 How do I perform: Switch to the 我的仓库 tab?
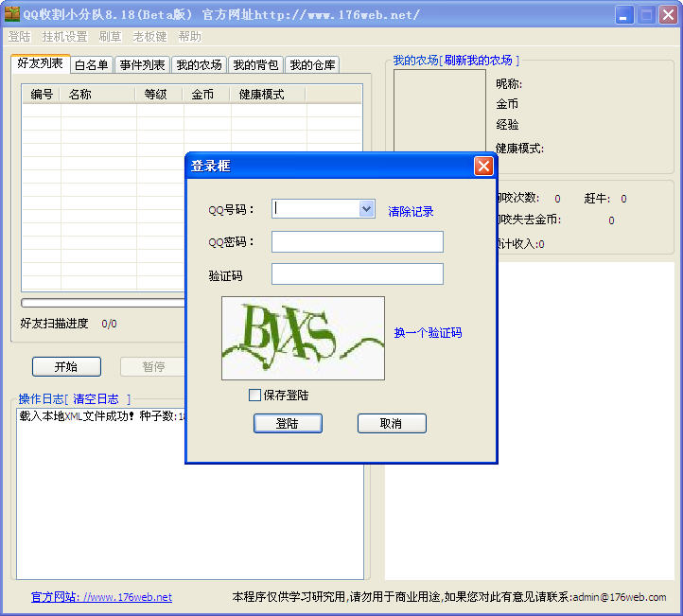coord(312,65)
